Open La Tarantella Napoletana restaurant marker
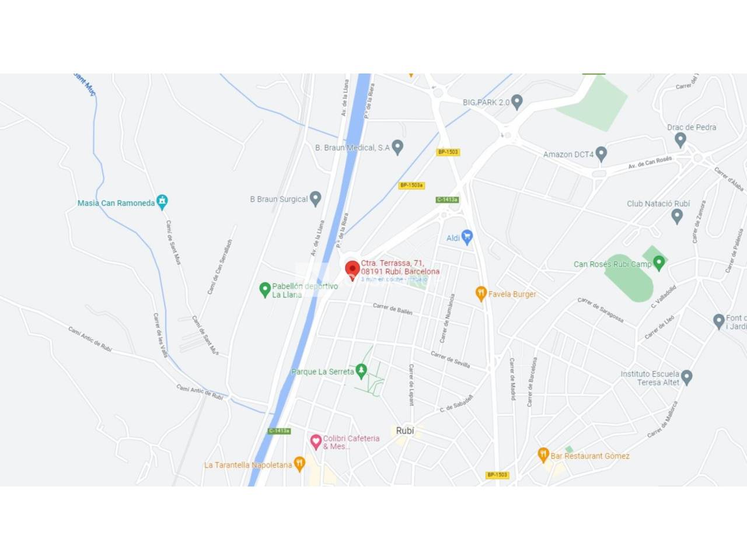The width and height of the screenshot is (747, 560). click(x=299, y=464)
